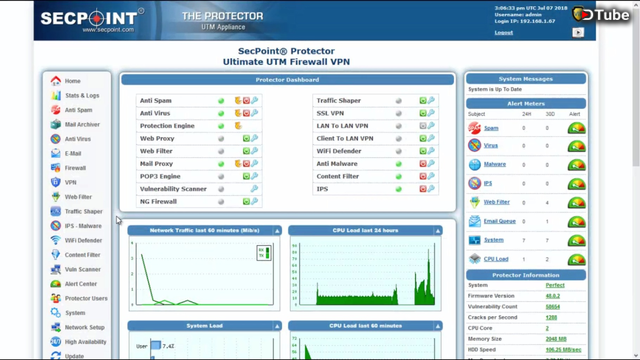This screenshot has width=640, height=360.
Task: Open wrench settings for Anti Malware
Action: point(431,164)
